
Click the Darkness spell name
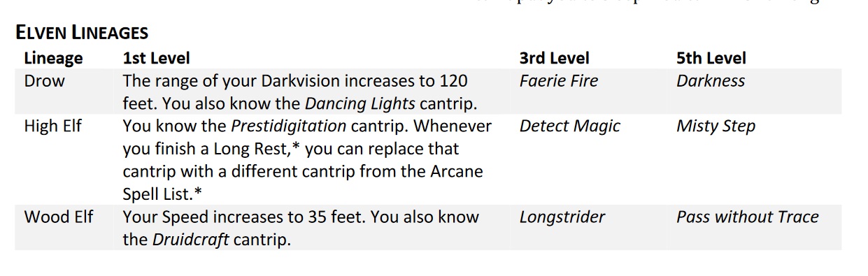711,81
